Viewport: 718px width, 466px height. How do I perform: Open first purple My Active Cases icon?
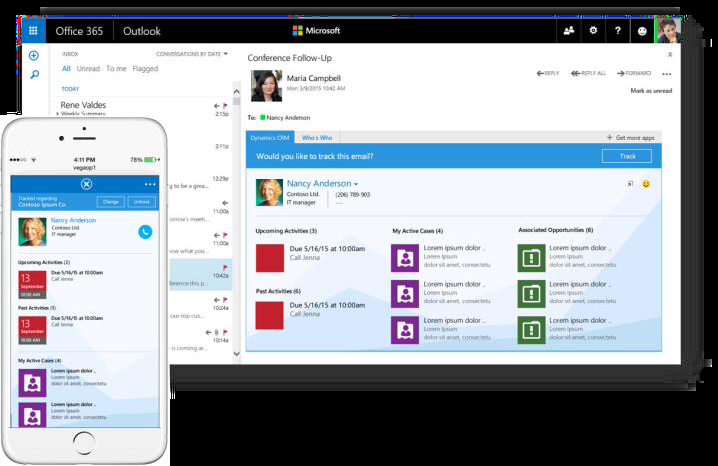coord(405,258)
